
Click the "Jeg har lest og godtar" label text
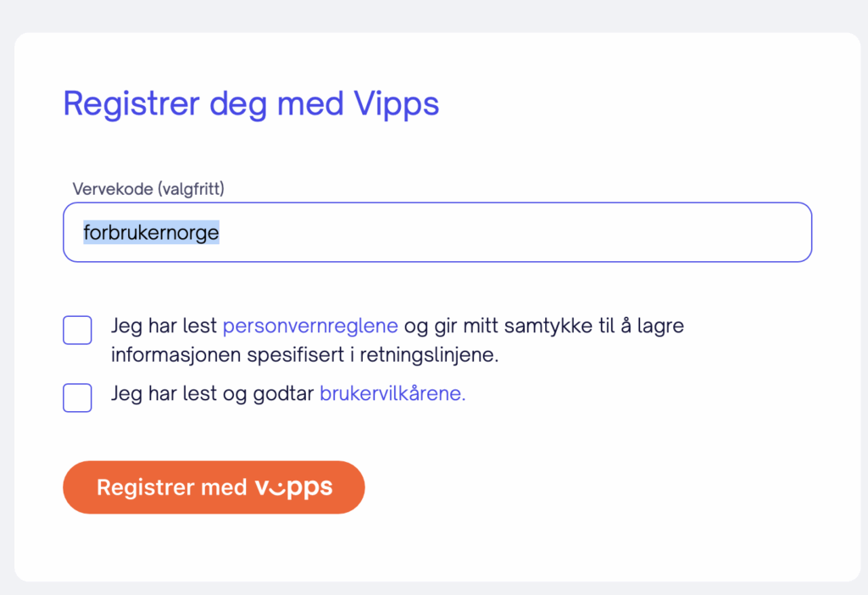point(212,393)
